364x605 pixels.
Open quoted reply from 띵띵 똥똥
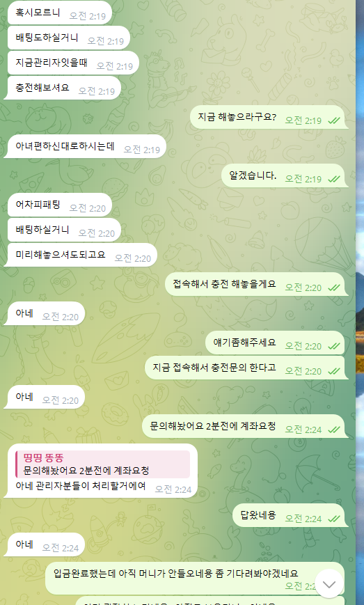pos(102,464)
